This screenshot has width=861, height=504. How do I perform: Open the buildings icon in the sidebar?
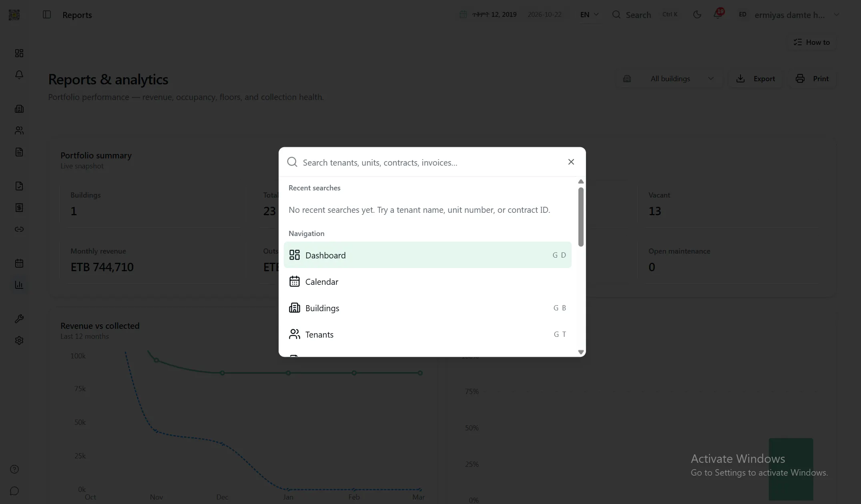click(19, 109)
